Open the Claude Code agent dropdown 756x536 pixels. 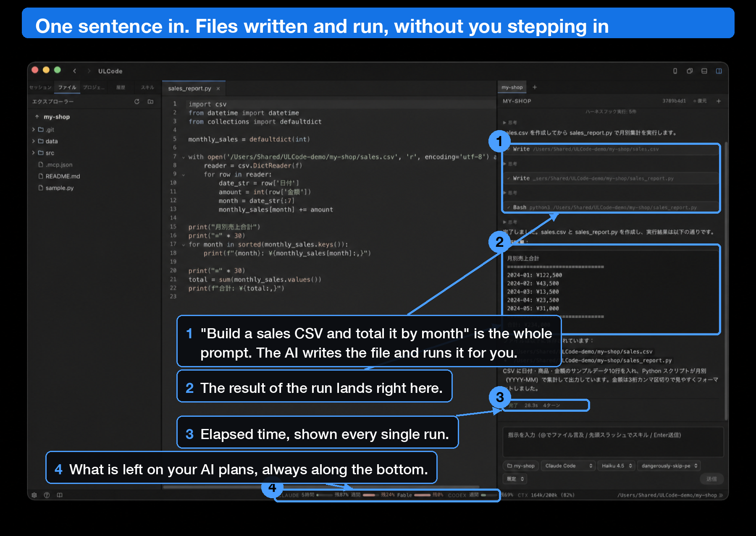tap(568, 466)
